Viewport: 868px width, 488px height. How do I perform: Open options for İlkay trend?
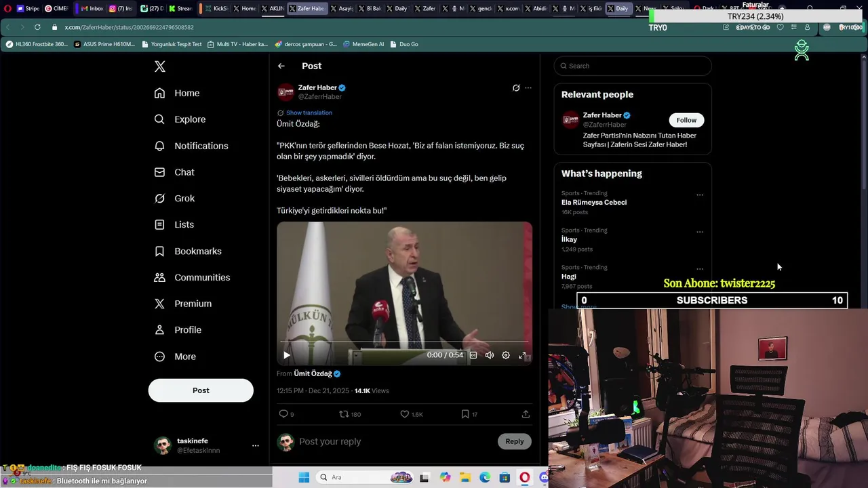700,232
